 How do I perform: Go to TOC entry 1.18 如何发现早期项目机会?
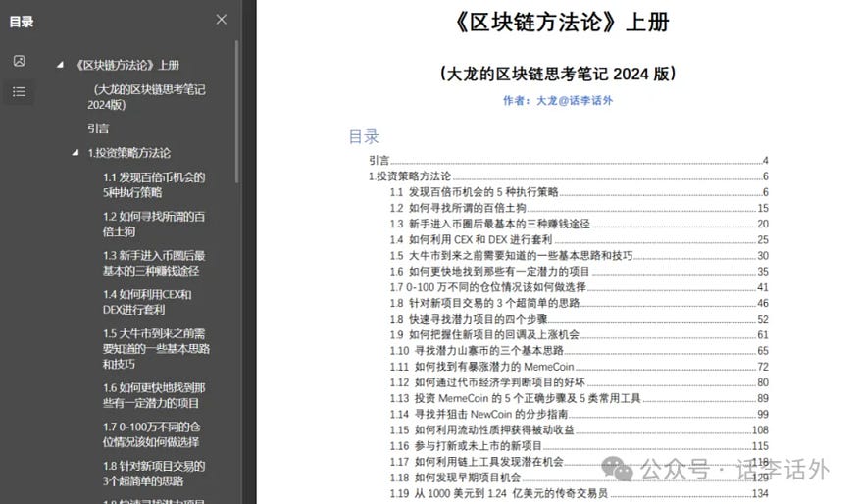[x=579, y=478]
